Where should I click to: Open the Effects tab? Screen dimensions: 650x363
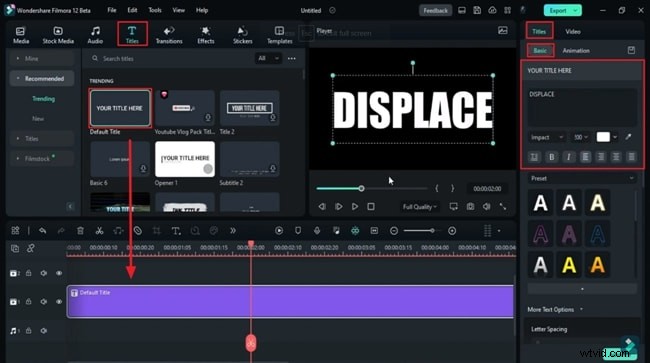tap(206, 35)
